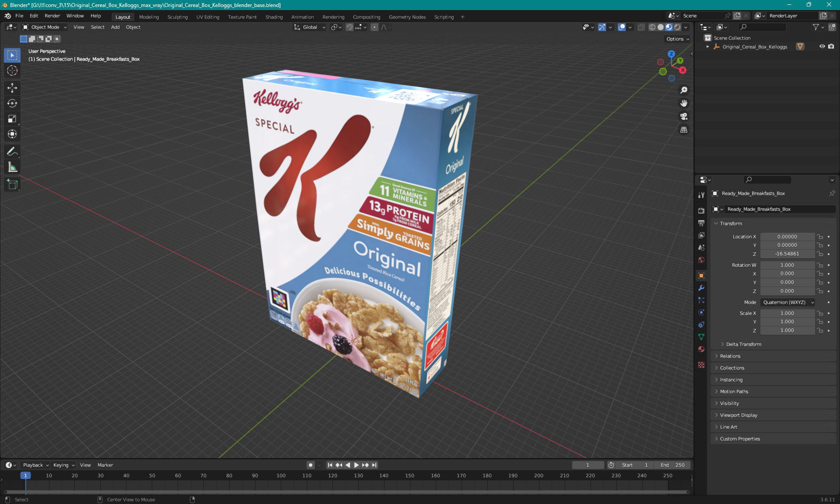Switch to wireframe shading mode

coord(652,27)
